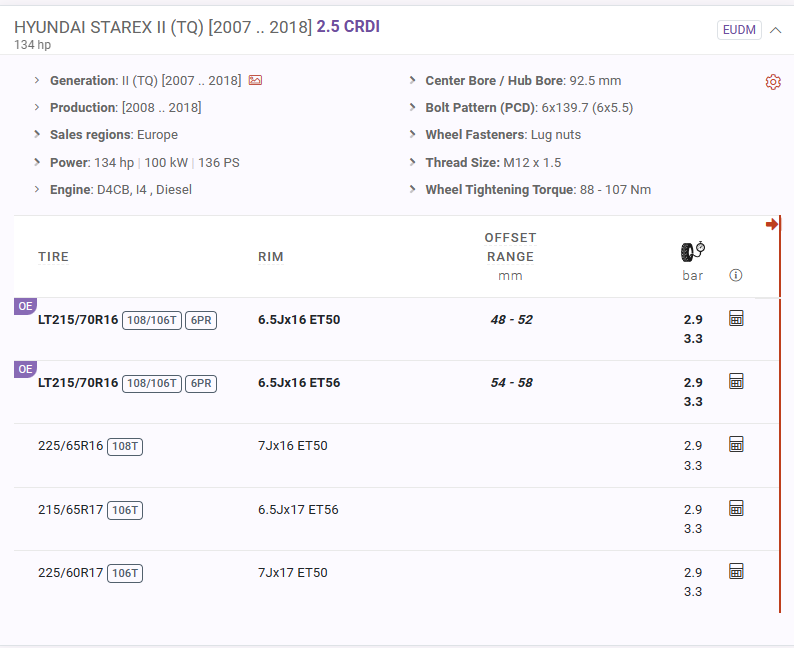Image resolution: width=794 pixels, height=648 pixels.
Task: Expand the Thread Size chevron
Action: [413, 162]
